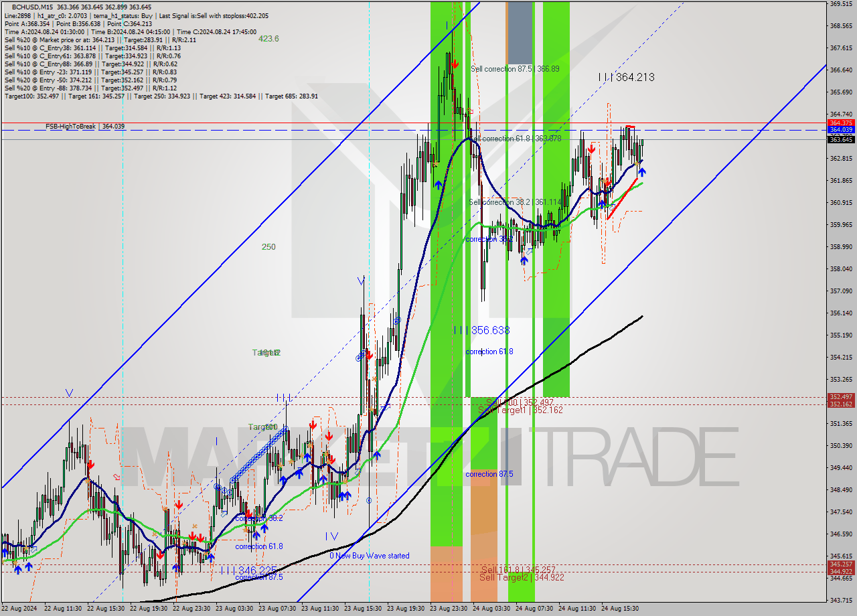The height and width of the screenshot is (616, 857).
Task: Click the 354.215 price axis label
Action: pyautogui.click(x=841, y=358)
